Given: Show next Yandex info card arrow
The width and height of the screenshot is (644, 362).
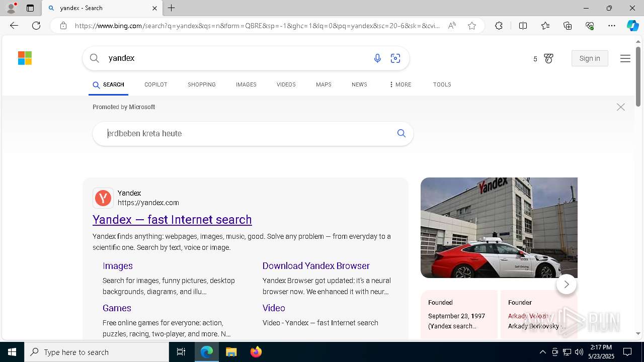Looking at the screenshot, I should (x=567, y=285).
